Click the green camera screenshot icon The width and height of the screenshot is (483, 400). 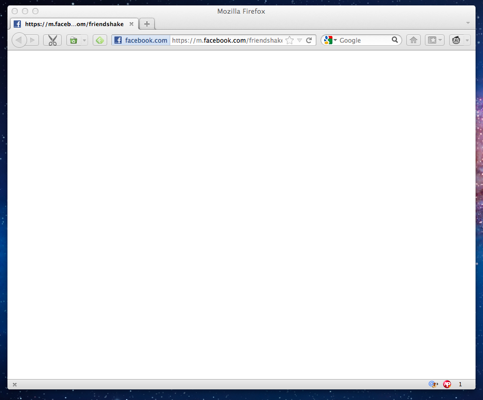[x=73, y=40]
